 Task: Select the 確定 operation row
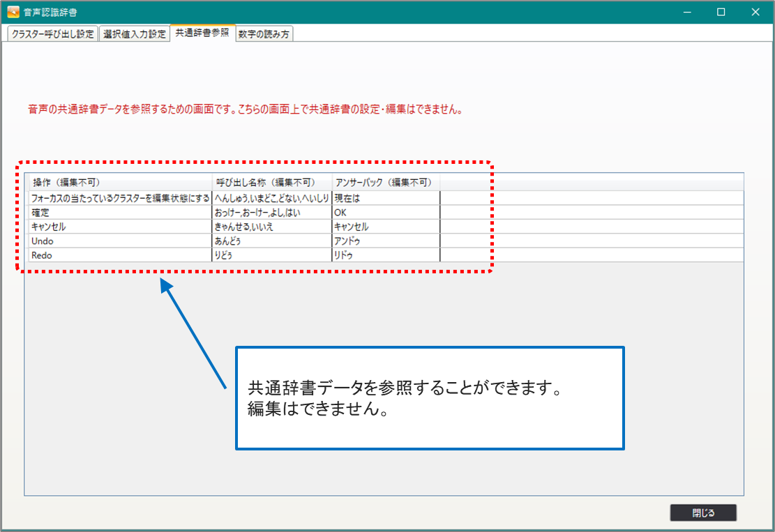119,213
